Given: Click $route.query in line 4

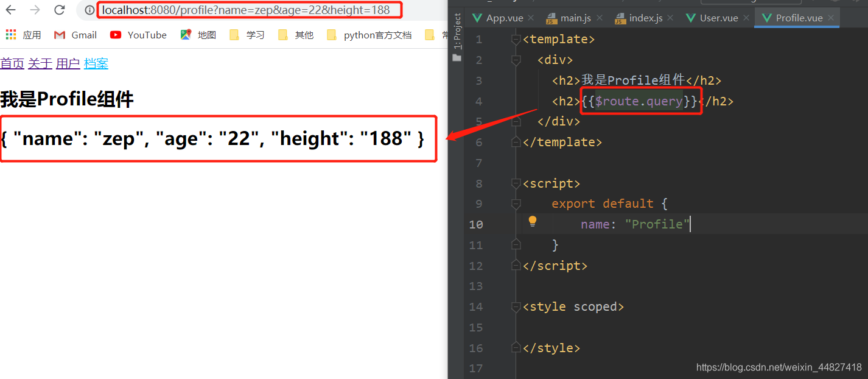Looking at the screenshot, I should tap(639, 101).
